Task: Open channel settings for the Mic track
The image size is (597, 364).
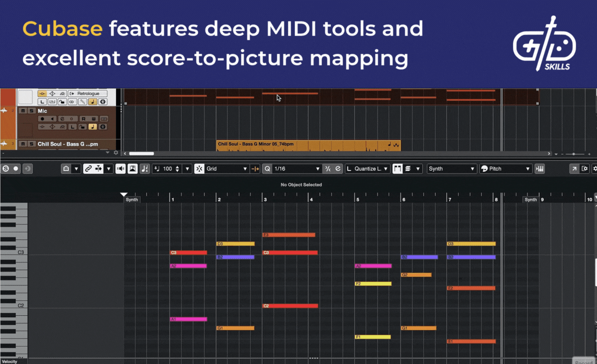Action: pos(62,119)
